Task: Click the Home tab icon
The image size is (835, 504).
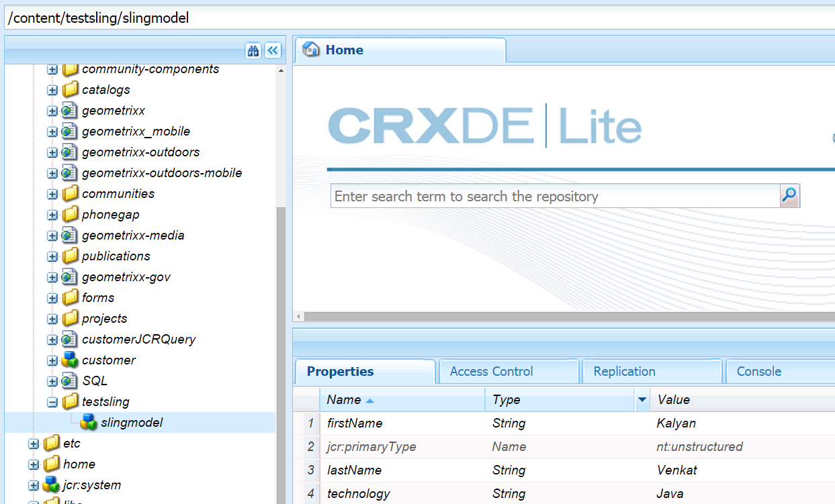Action: [x=311, y=50]
